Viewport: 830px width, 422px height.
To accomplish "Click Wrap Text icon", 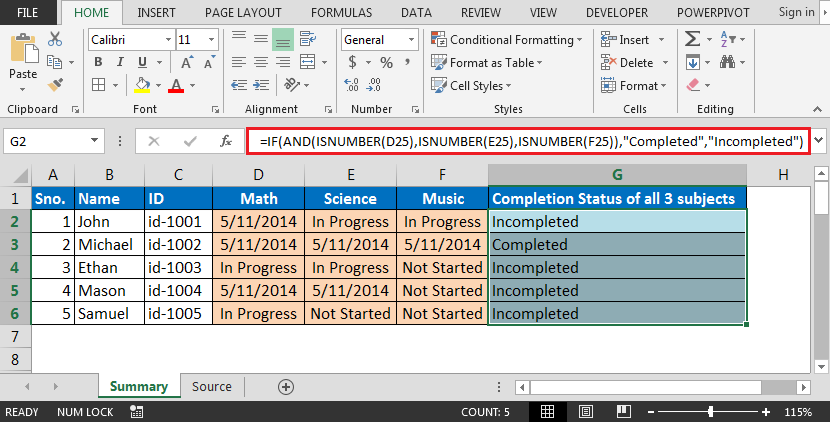I will coord(308,39).
